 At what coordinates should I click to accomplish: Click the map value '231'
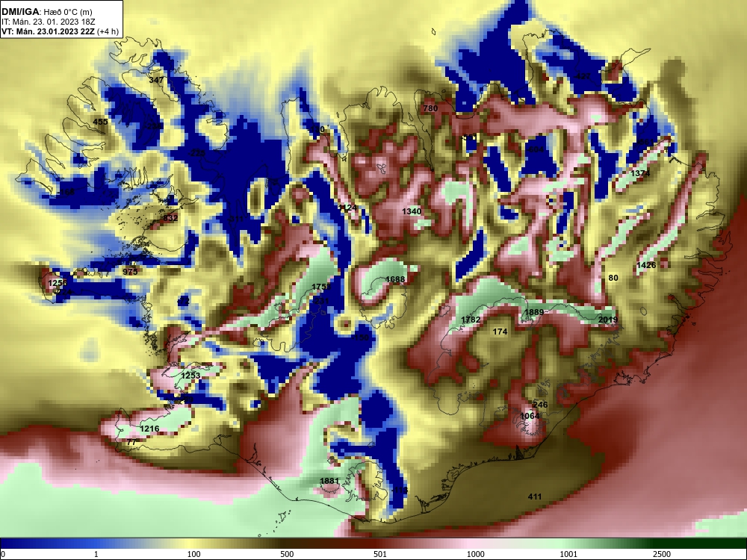(321, 302)
